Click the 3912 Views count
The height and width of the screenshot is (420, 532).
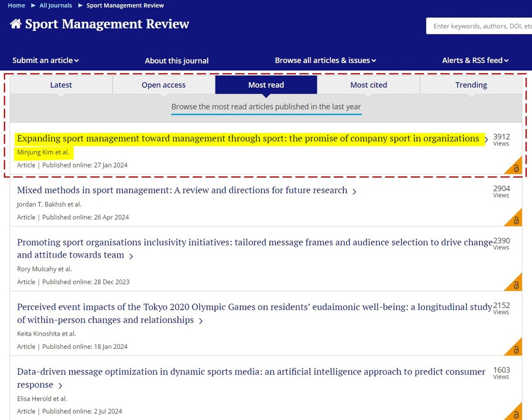(x=501, y=140)
